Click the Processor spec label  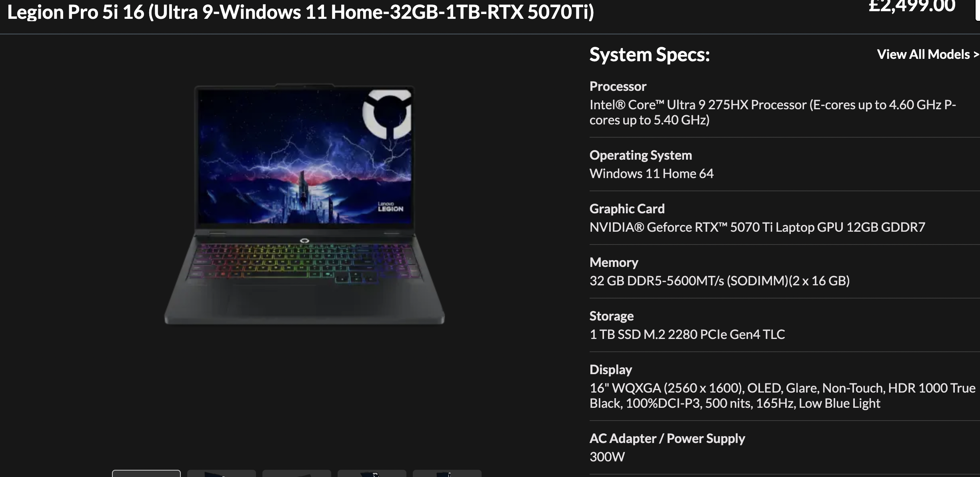click(x=618, y=86)
